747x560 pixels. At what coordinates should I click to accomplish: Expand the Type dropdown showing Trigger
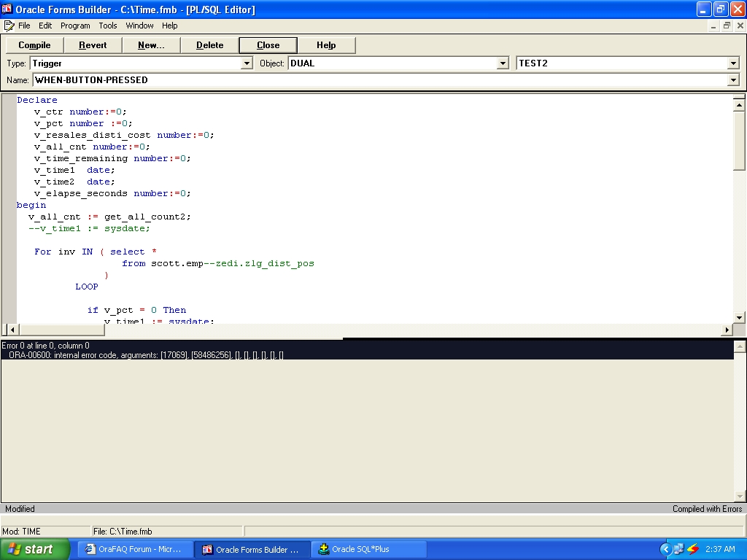pos(247,63)
